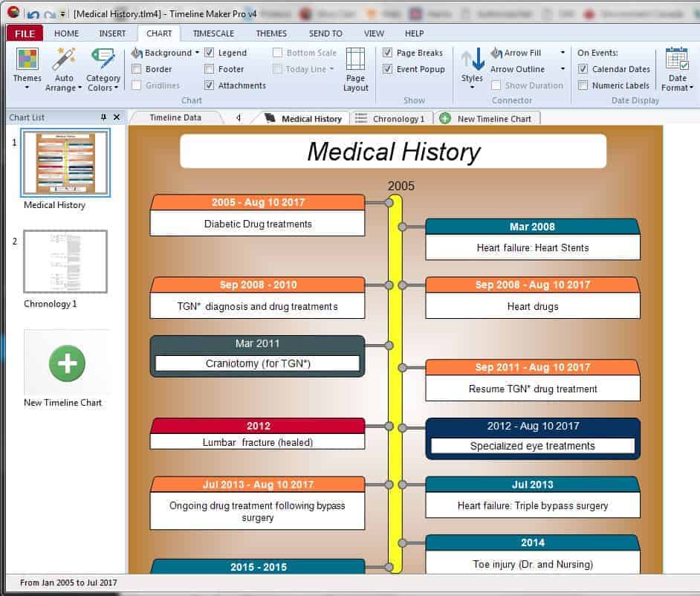Click the Arrow Outline option

pyautogui.click(x=518, y=69)
